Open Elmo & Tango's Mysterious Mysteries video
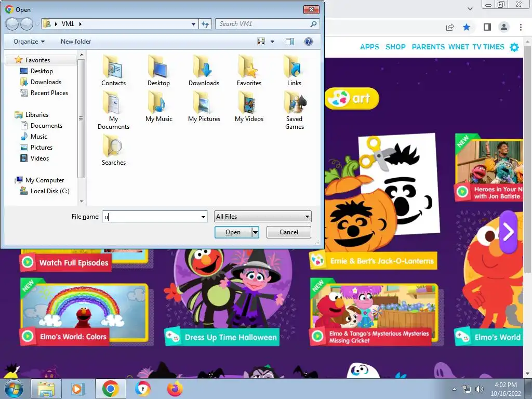Image resolution: width=532 pixels, height=399 pixels. pos(374,312)
